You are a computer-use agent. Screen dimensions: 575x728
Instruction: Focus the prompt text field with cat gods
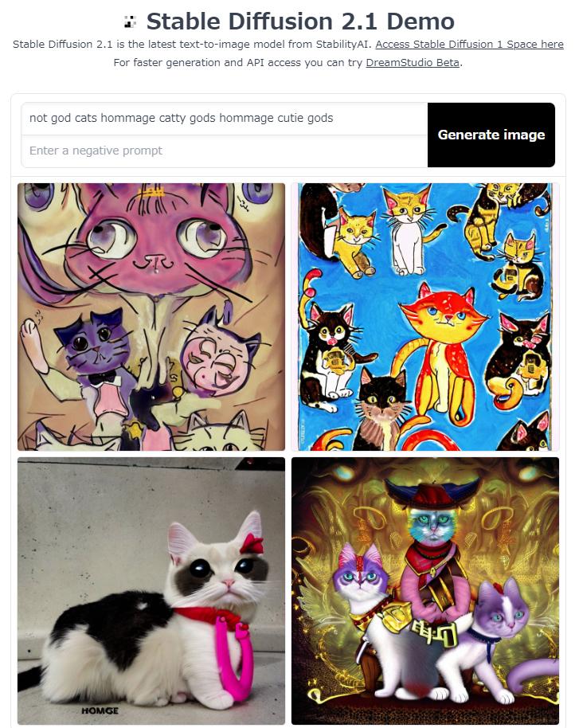[225, 119]
